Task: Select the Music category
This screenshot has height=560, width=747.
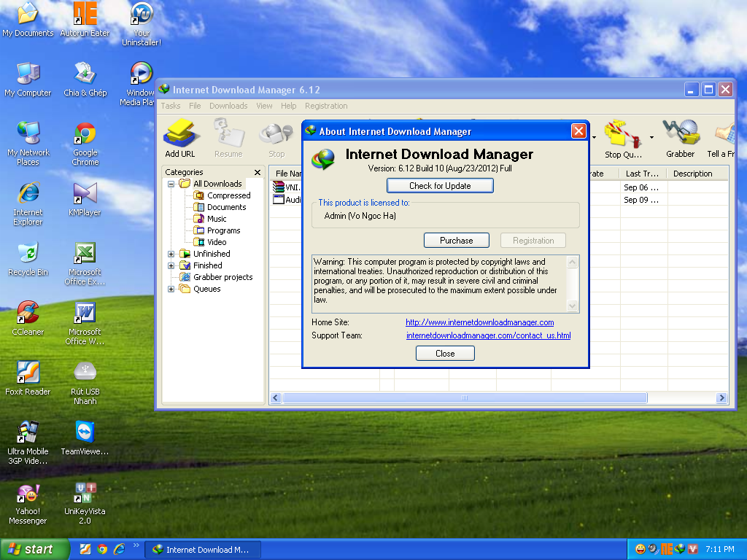Action: 217,219
